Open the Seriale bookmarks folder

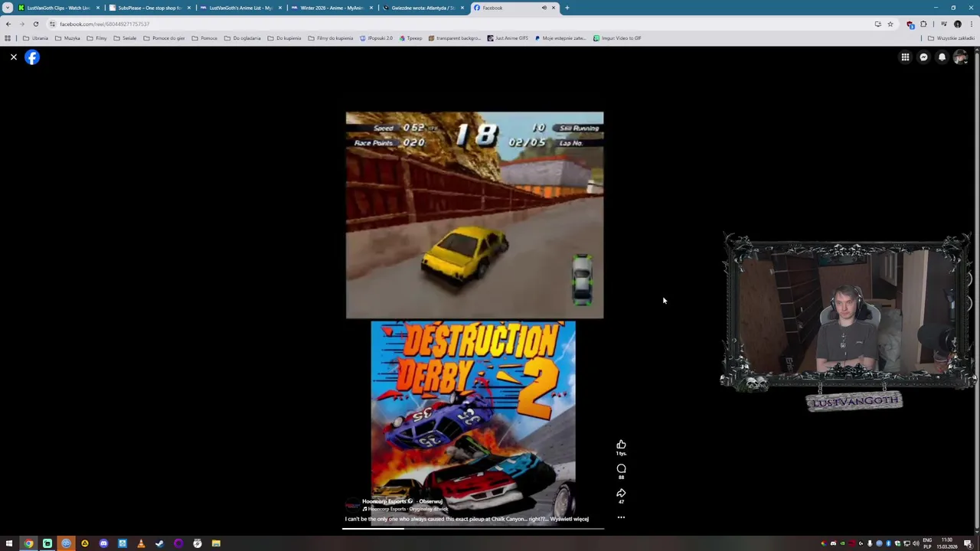[x=125, y=38]
